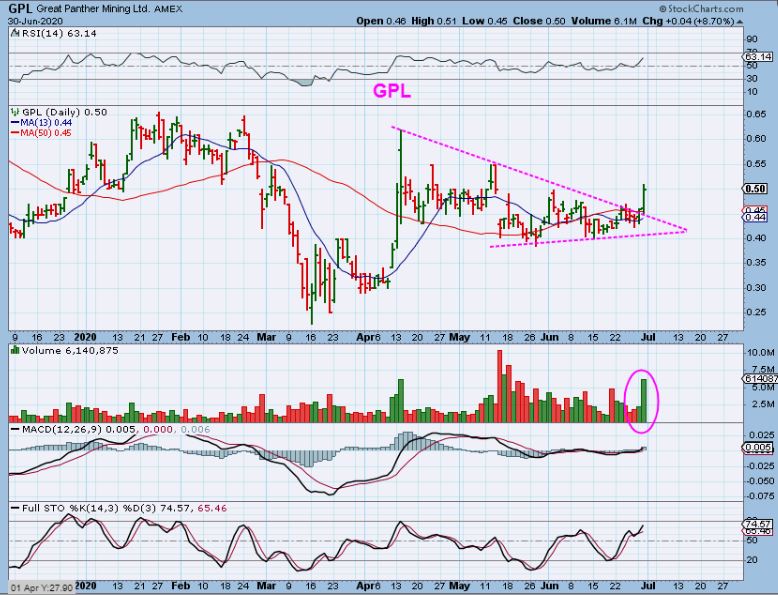Click the MA(50) 0.45 legend text
This screenshot has width=778, height=595.
pos(46,132)
